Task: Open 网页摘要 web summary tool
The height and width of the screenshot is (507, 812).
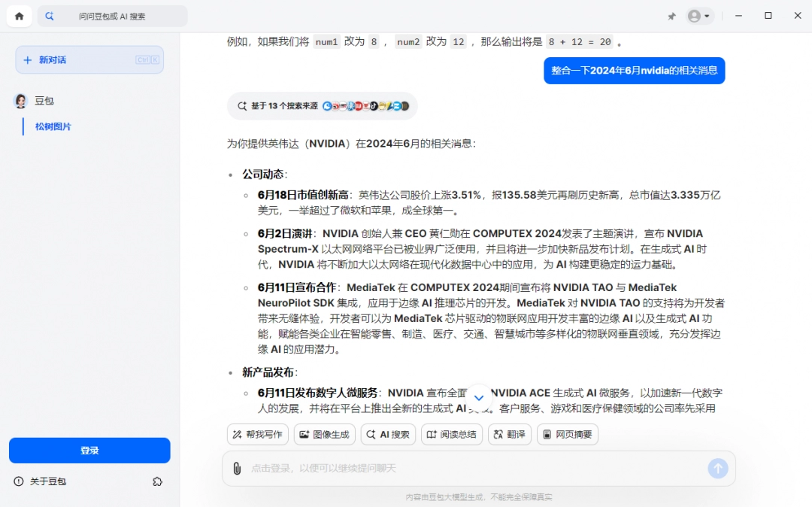Action: [568, 434]
